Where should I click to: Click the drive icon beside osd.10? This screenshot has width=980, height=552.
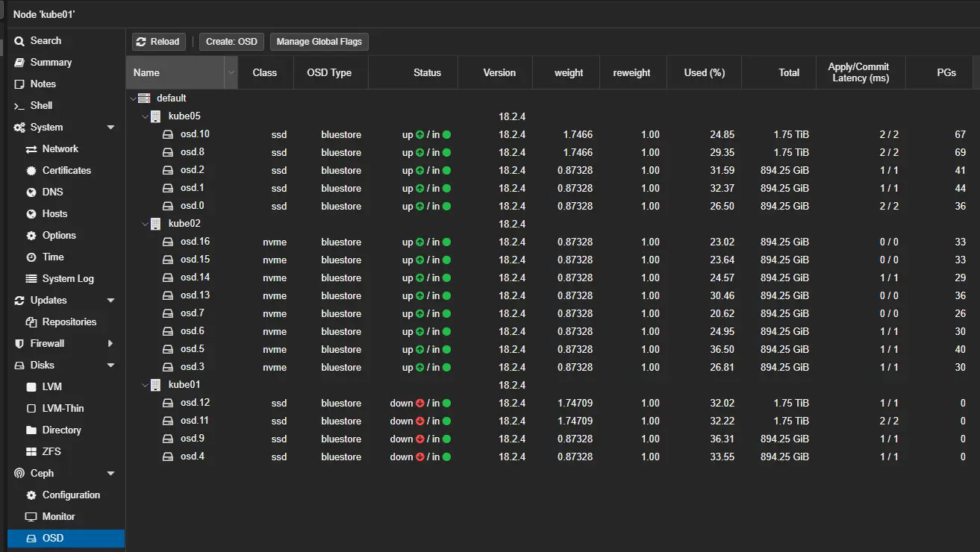pos(169,134)
